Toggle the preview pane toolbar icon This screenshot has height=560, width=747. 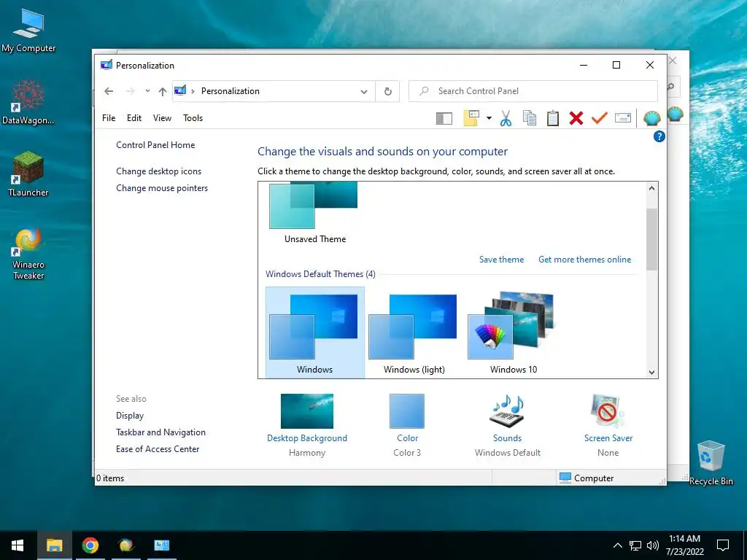(x=444, y=118)
